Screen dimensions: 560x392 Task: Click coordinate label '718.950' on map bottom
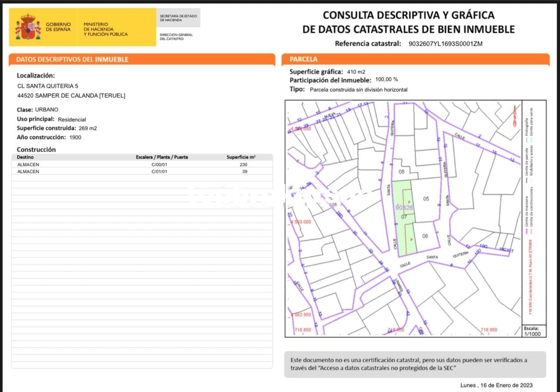point(489,330)
